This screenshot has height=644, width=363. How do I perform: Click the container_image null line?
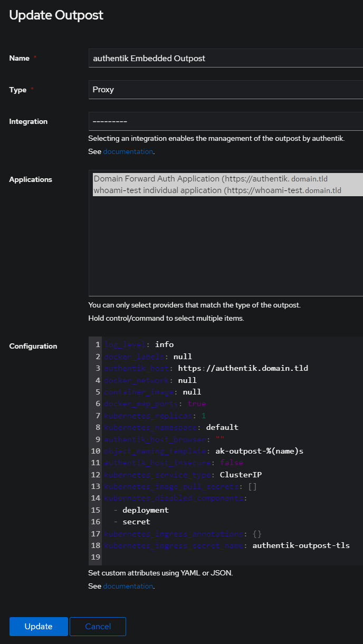point(152,392)
